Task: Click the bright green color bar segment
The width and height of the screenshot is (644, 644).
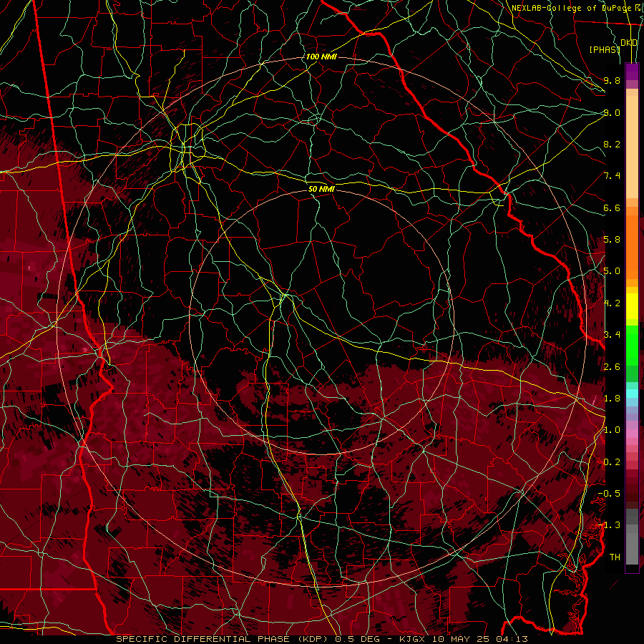Action: 632,345
